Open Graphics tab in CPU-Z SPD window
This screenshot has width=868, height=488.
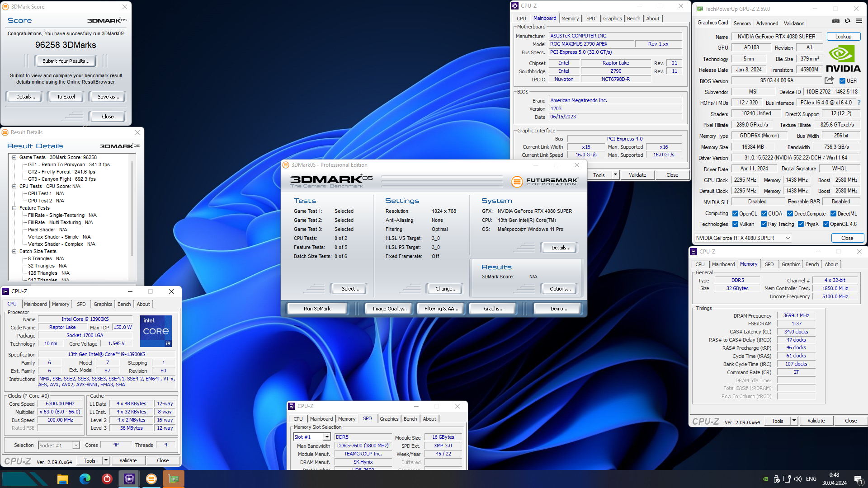[389, 419]
